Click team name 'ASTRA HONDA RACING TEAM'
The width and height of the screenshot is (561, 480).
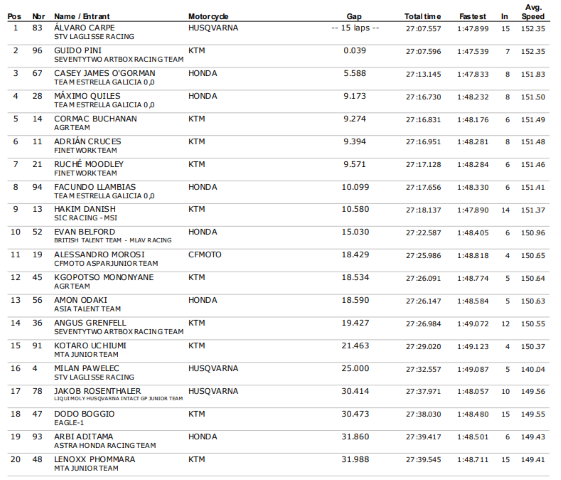click(105, 445)
